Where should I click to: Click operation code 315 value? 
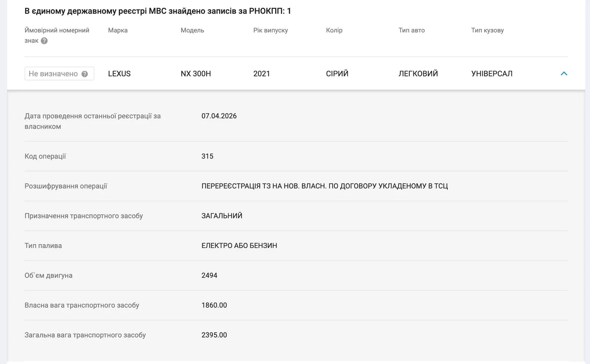tap(207, 156)
